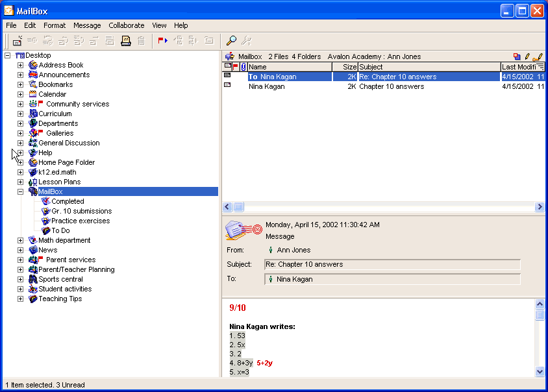Image resolution: width=548 pixels, height=392 pixels.
Task: Click the horizontal scrollbar right arrow
Action: click(540, 207)
